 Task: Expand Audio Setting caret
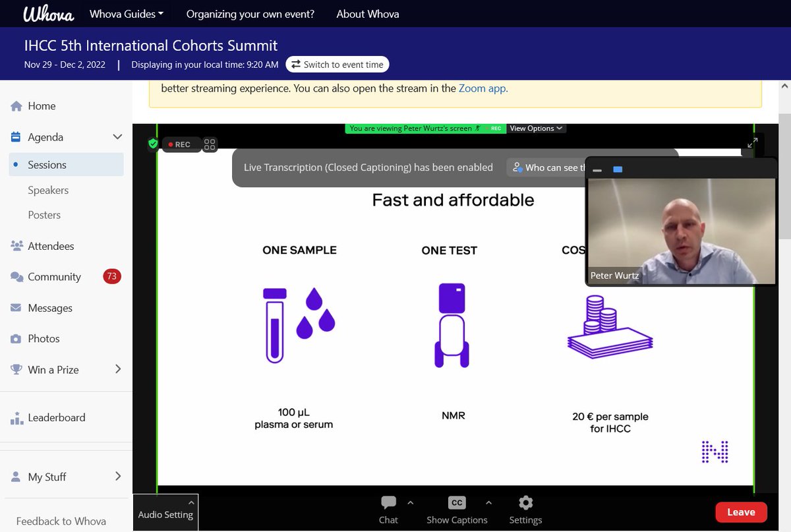coord(191,502)
